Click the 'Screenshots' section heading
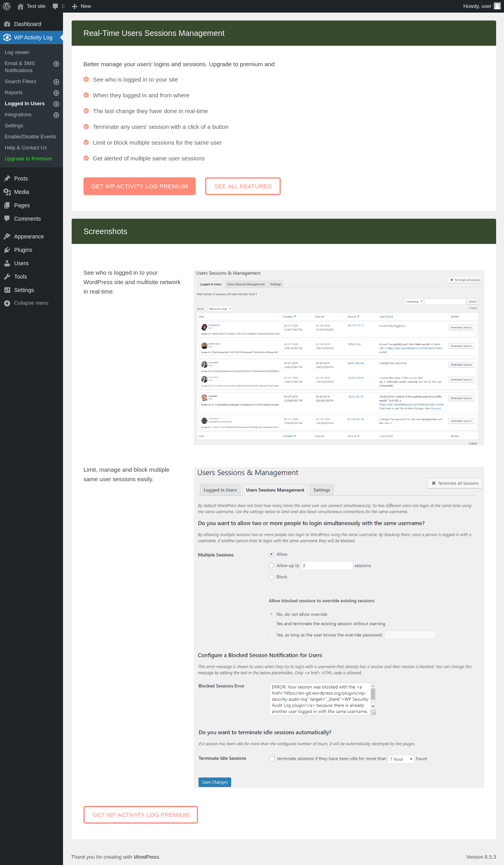Screen dimensions: 504x865 pyautogui.click(x=106, y=231)
